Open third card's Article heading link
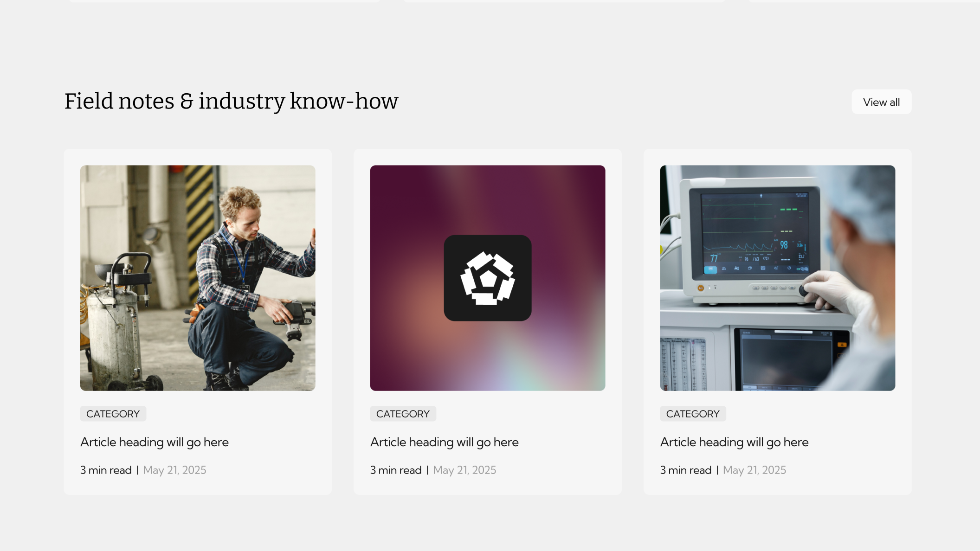 [734, 442]
